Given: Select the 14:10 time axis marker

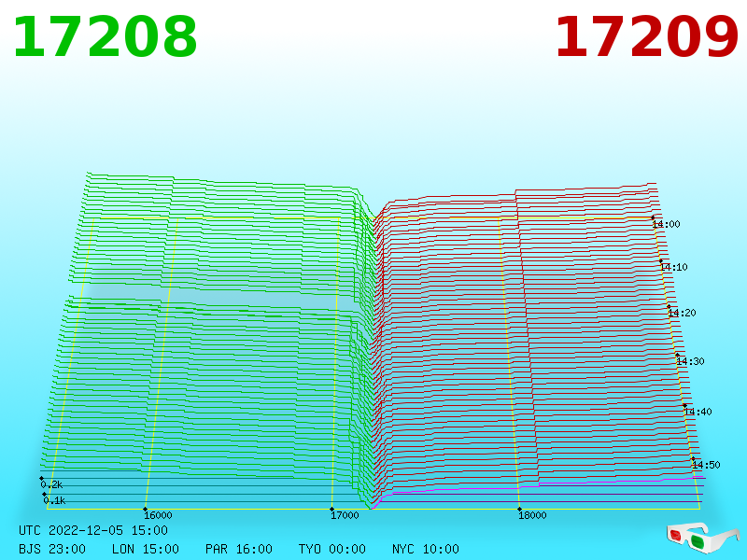Looking at the screenshot, I should coord(673,267).
